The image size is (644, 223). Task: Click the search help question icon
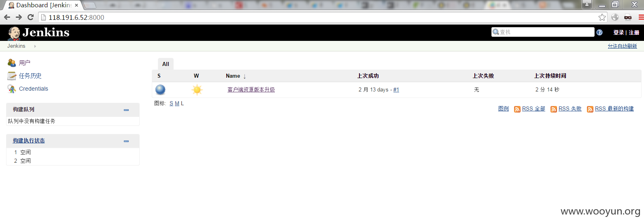[599, 32]
